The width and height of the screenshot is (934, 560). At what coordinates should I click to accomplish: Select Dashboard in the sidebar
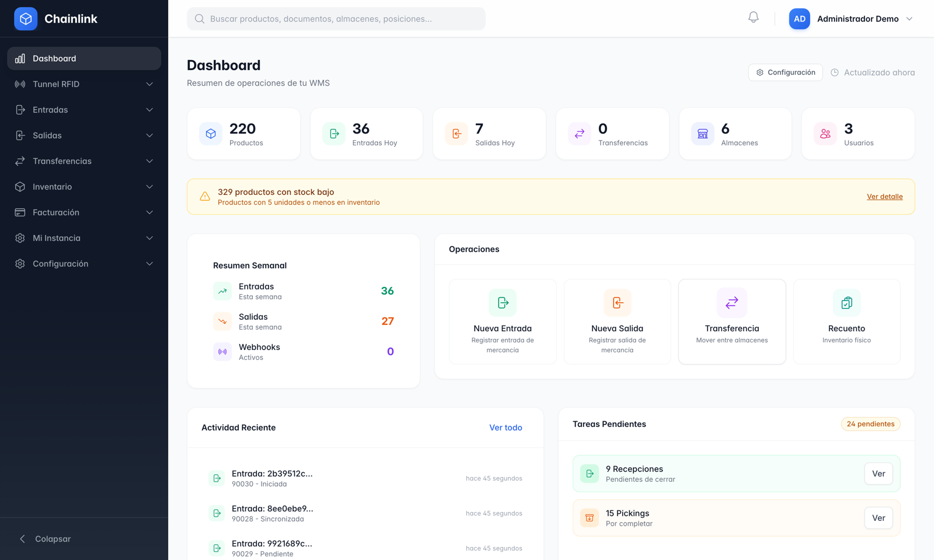(x=84, y=58)
